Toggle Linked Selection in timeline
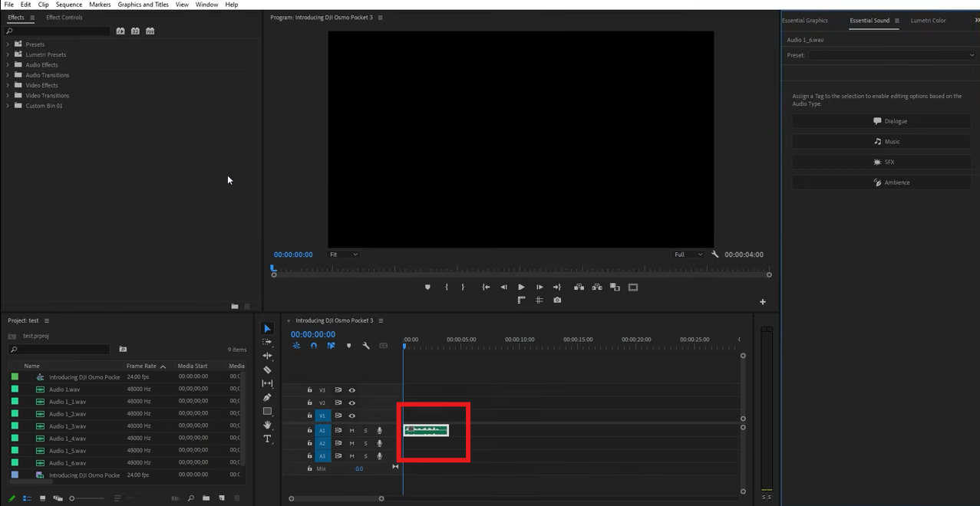Screen dimensions: 980x506 [331, 346]
